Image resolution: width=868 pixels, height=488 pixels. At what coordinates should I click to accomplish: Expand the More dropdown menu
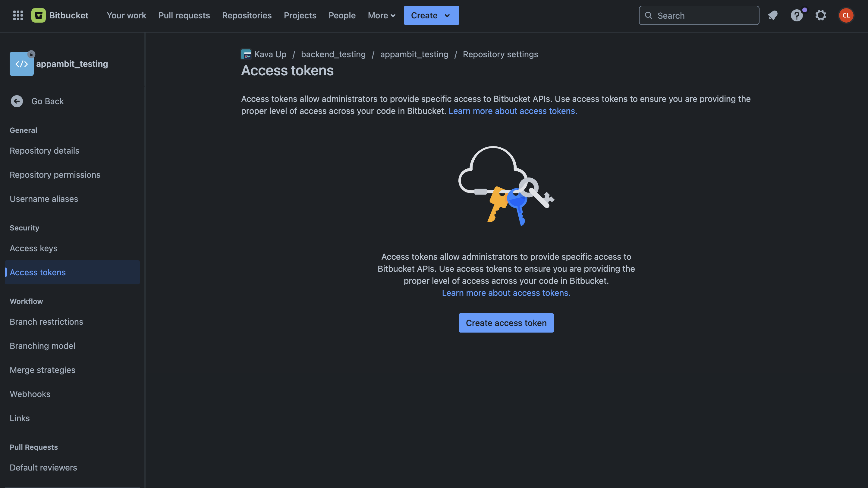(381, 15)
